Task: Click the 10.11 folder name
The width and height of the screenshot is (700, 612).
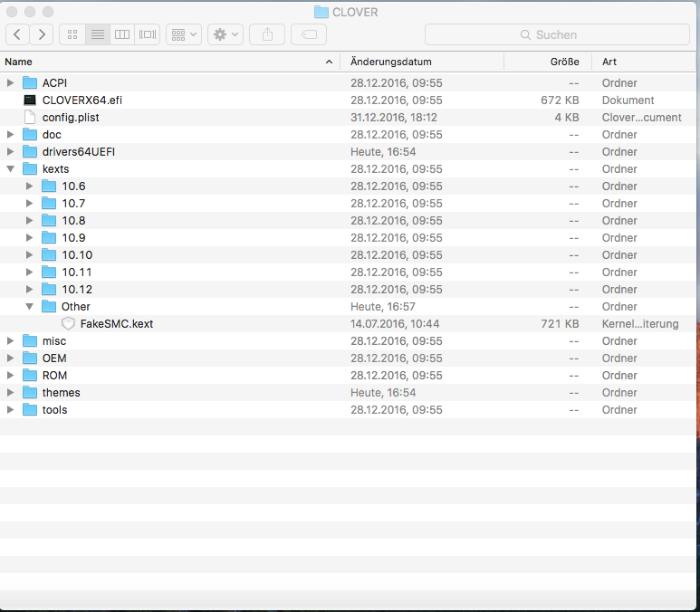Action: coord(77,272)
